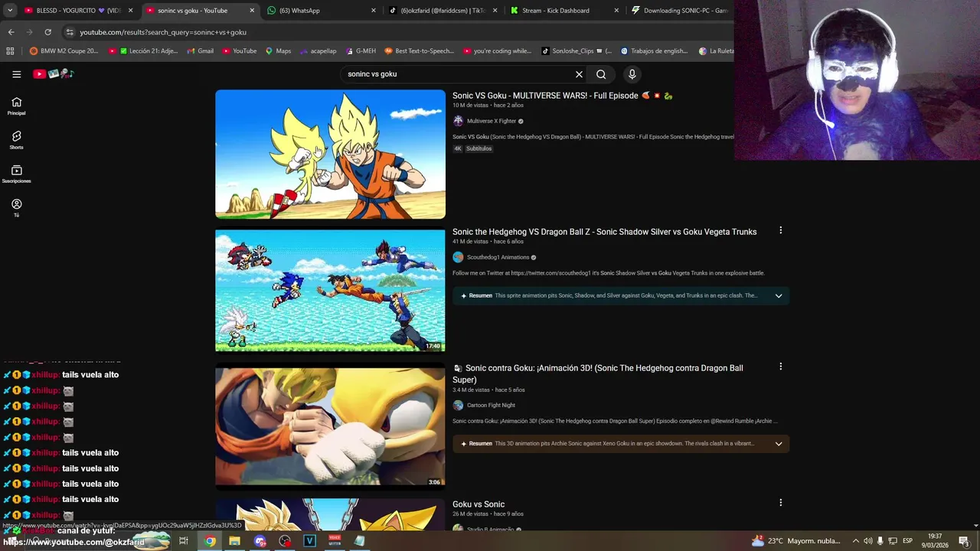Viewport: 980px width, 551px height.
Task: Open the BMW M2 Coupe bookmark
Action: pos(64,51)
